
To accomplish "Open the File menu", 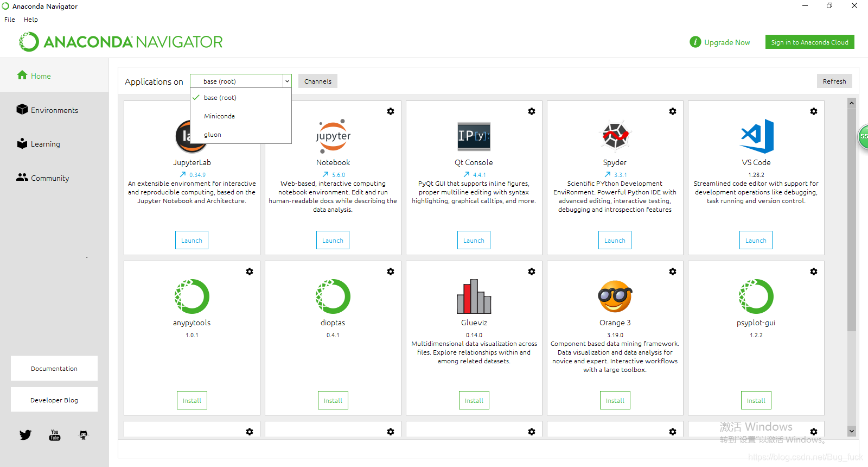I will coord(10,20).
